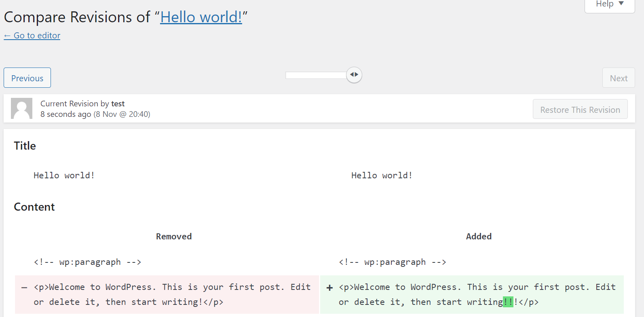Image resolution: width=644 pixels, height=317 pixels.
Task: Click the minus icon on removed line
Action: (x=24, y=287)
